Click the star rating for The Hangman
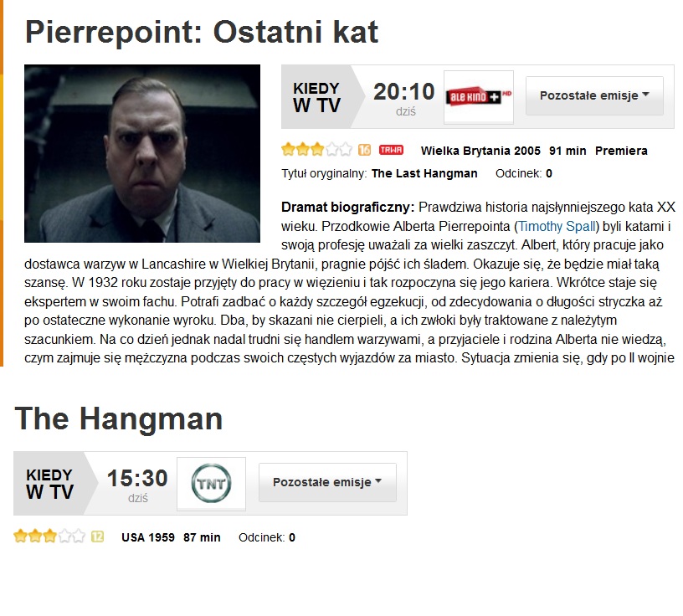 [x=49, y=536]
